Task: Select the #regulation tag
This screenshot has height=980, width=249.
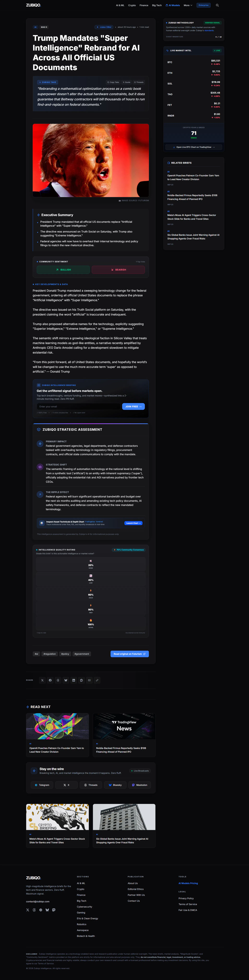Action: [50, 654]
